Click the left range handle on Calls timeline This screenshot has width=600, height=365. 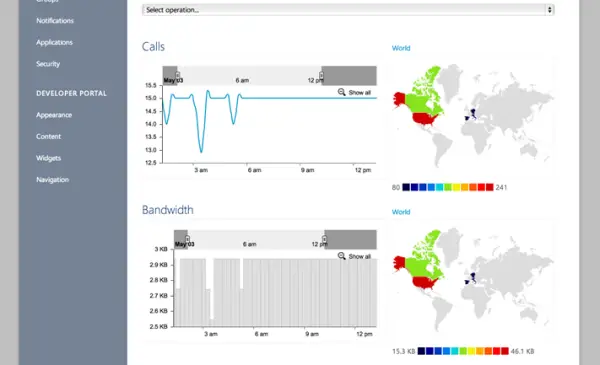coord(178,75)
